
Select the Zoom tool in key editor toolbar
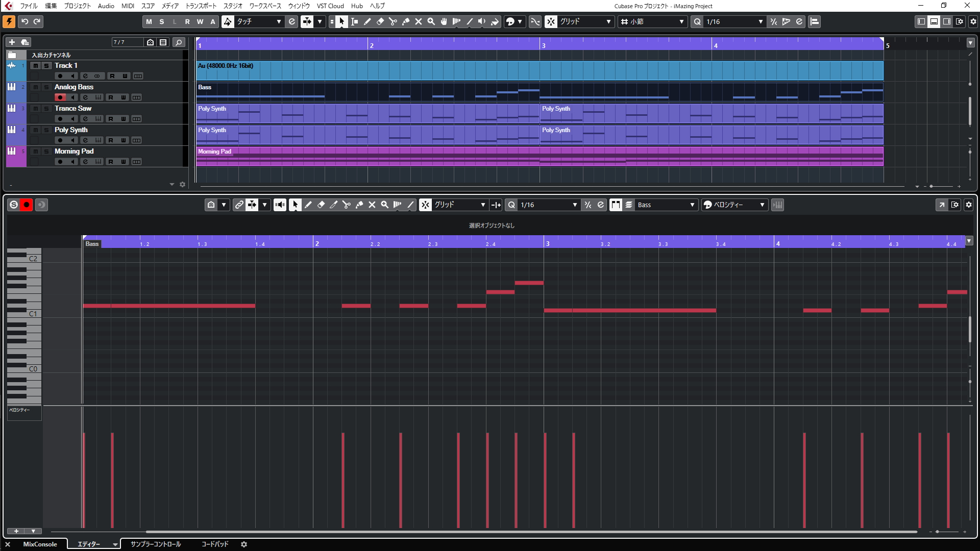coord(384,205)
